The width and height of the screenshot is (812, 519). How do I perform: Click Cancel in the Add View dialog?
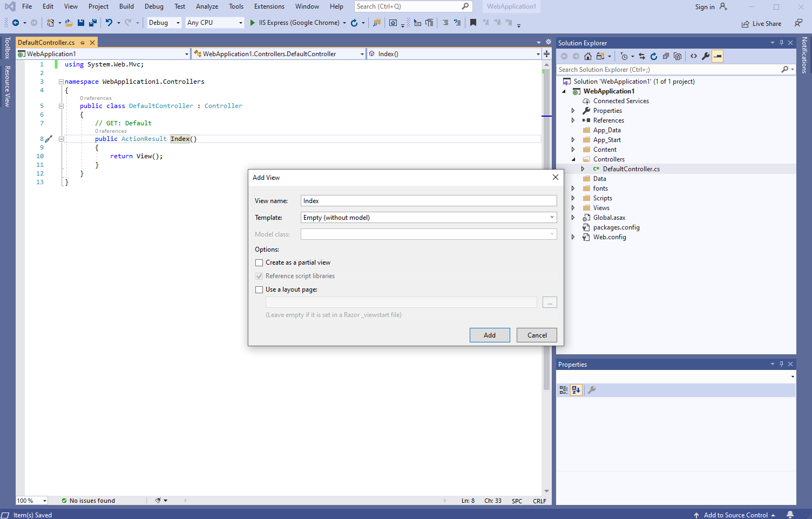click(x=537, y=335)
